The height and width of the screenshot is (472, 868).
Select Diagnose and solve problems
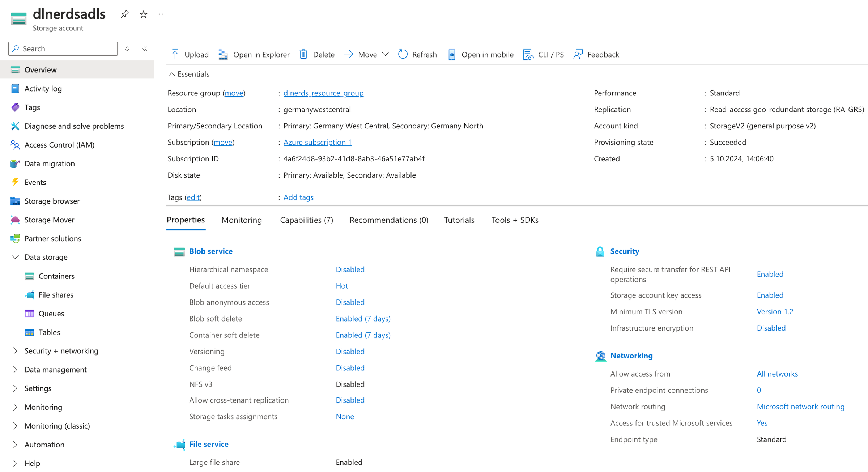point(74,126)
